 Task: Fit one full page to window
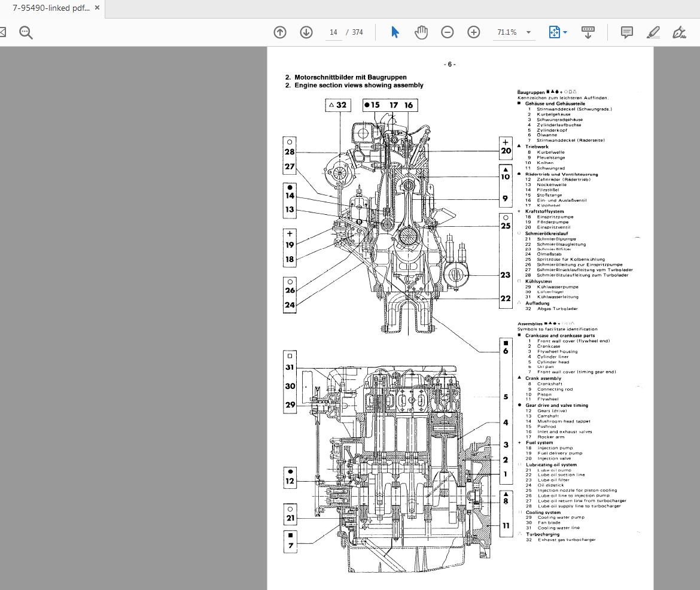click(x=554, y=32)
